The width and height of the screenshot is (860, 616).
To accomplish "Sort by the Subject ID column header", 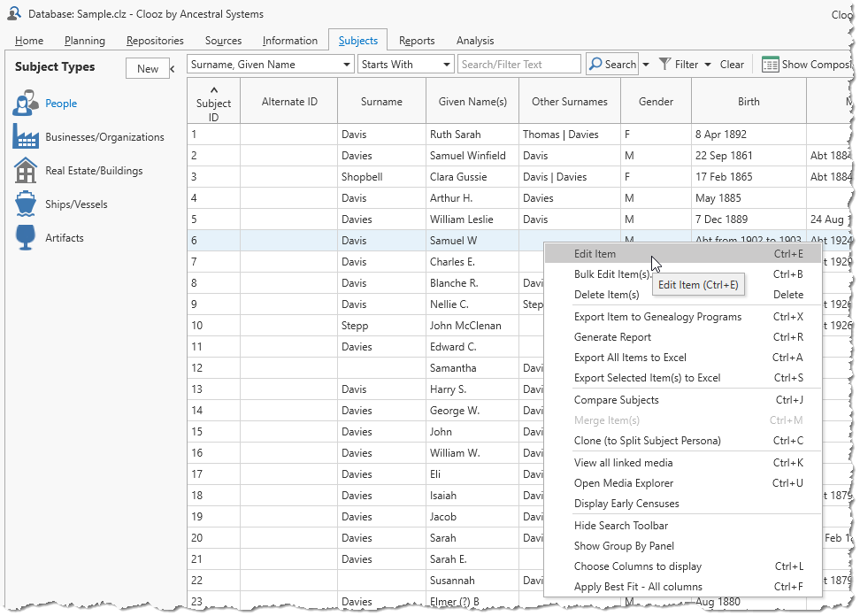I will point(213,103).
